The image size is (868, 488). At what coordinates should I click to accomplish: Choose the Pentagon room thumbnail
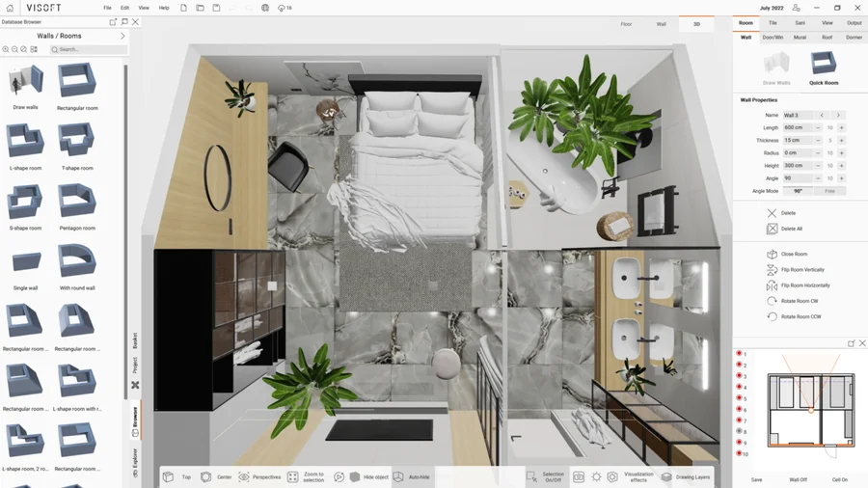(x=77, y=204)
